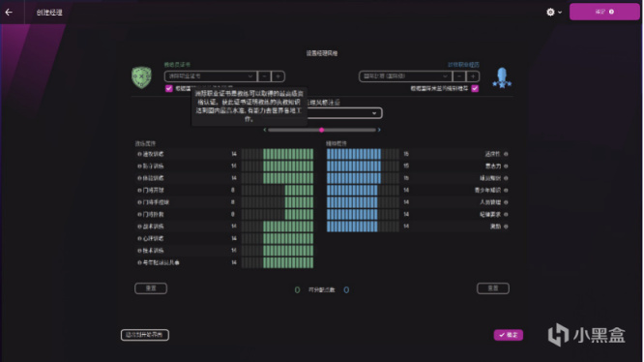
Task: Open info icon beside 进攻训练
Action: [x=139, y=154]
